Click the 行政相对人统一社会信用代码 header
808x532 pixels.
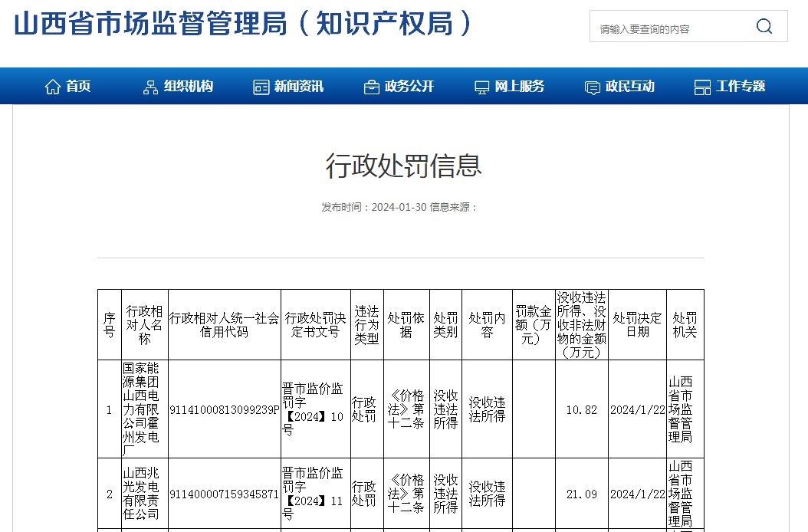point(224,325)
